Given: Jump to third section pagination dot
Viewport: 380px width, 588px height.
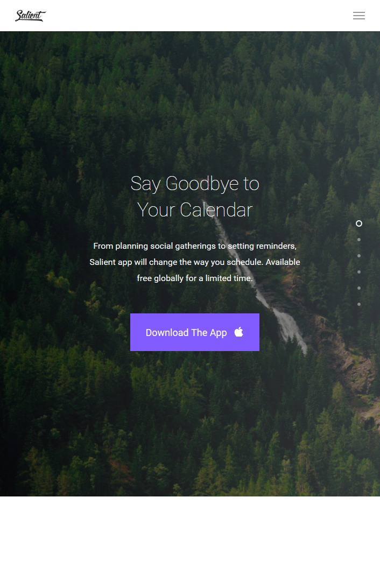Looking at the screenshot, I should [358, 256].
